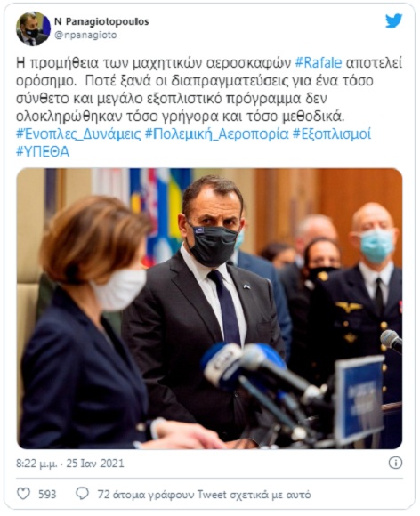Select the #Εξοπλισμοί hashtag

pyautogui.click(x=332, y=134)
